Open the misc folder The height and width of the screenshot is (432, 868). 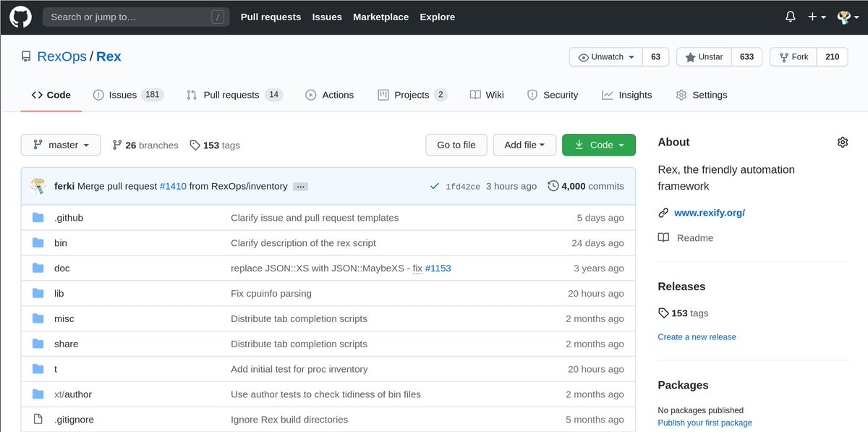click(64, 319)
